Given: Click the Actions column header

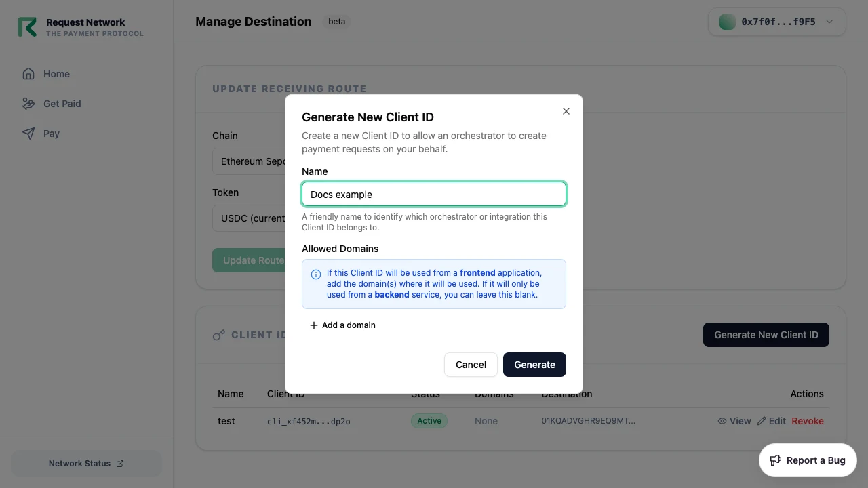Looking at the screenshot, I should (x=807, y=394).
